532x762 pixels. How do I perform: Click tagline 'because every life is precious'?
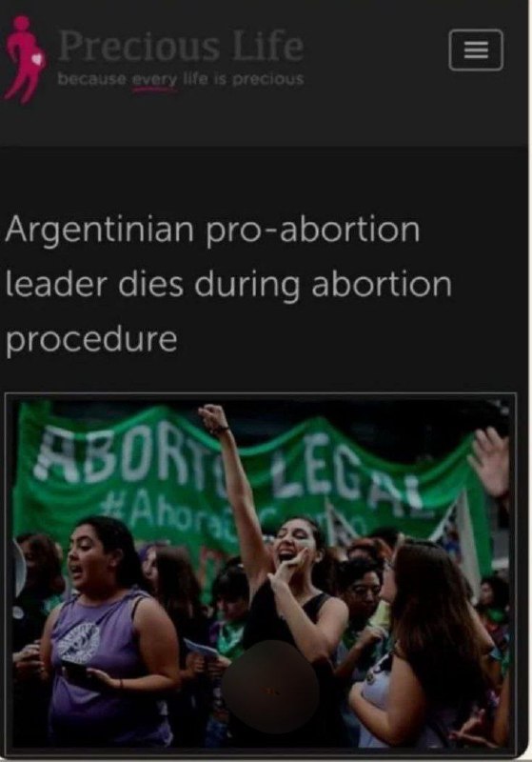(181, 79)
